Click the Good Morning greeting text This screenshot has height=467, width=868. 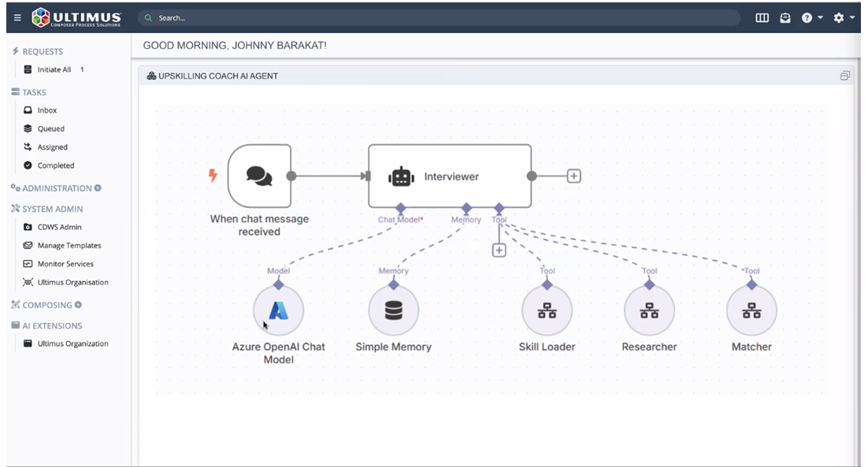click(235, 46)
